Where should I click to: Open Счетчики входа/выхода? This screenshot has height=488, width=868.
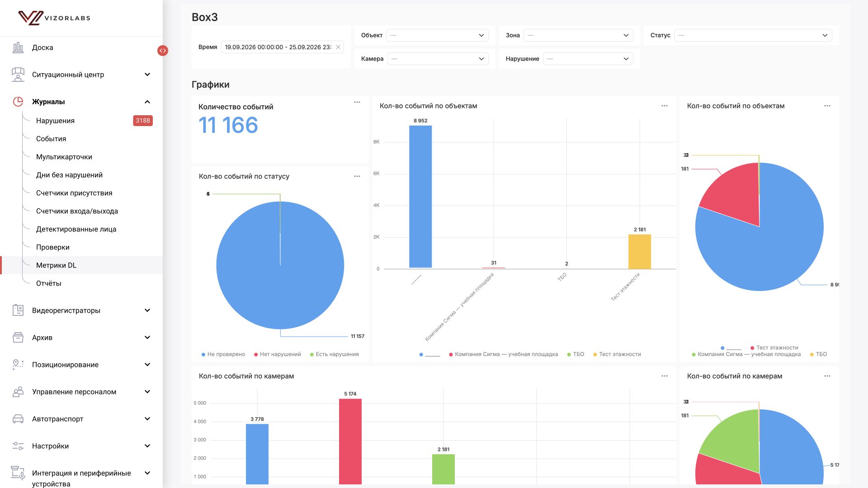click(x=77, y=211)
